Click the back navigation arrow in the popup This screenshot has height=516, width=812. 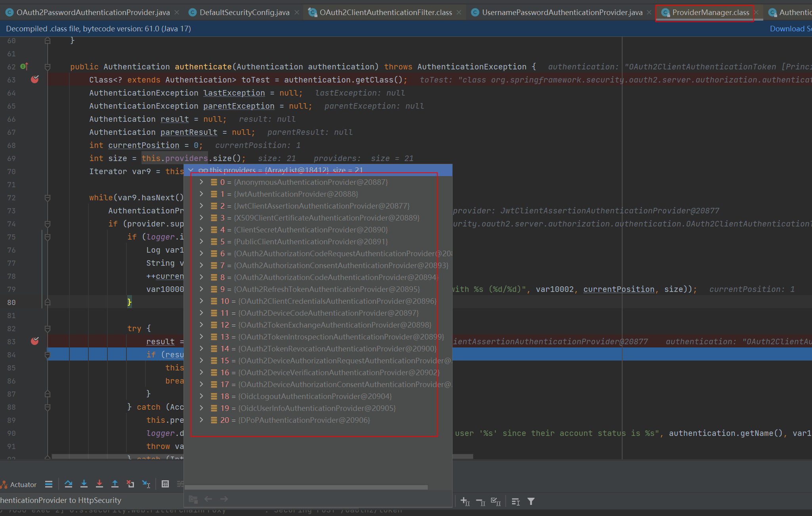click(x=208, y=499)
